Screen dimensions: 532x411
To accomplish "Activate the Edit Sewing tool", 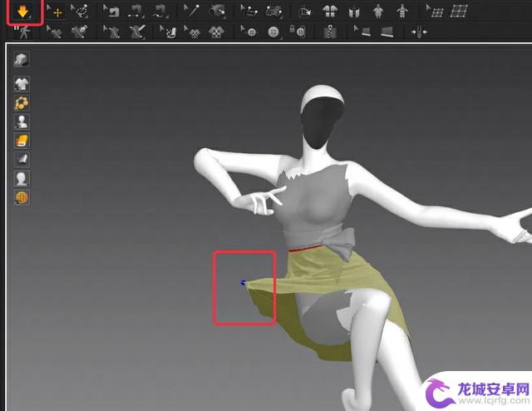I will (x=111, y=12).
